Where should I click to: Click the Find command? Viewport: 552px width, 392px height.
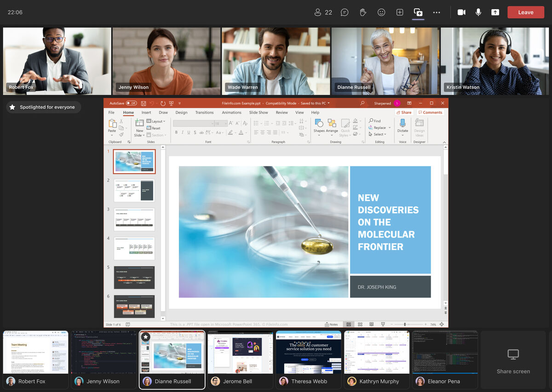(374, 121)
